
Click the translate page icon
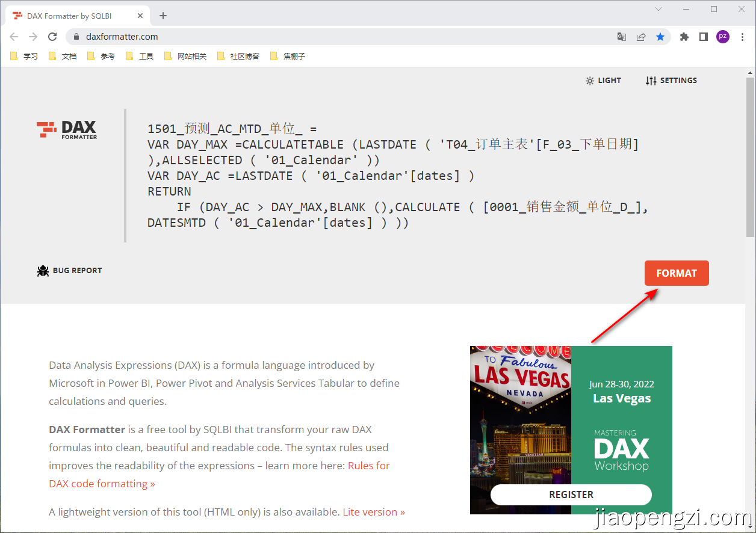coord(622,37)
